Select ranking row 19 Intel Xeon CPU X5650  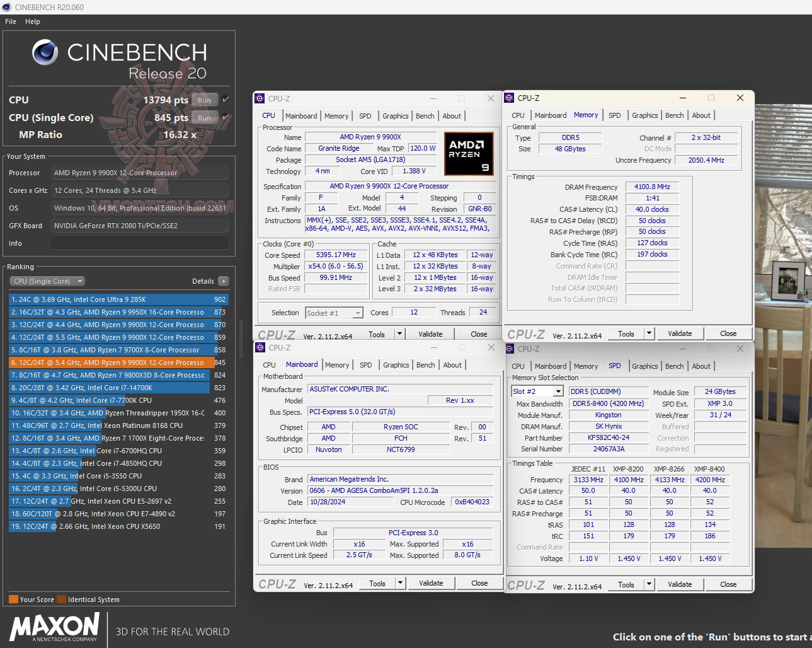[118, 526]
